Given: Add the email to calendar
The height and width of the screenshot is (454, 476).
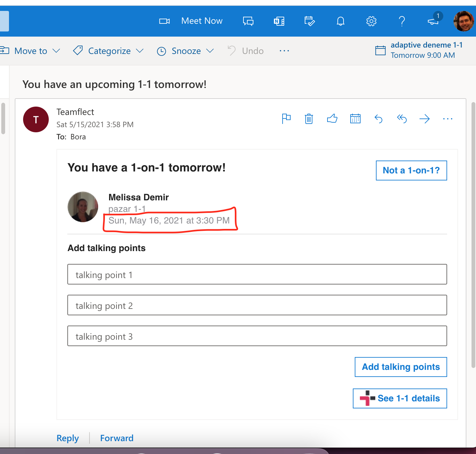Looking at the screenshot, I should [x=355, y=118].
